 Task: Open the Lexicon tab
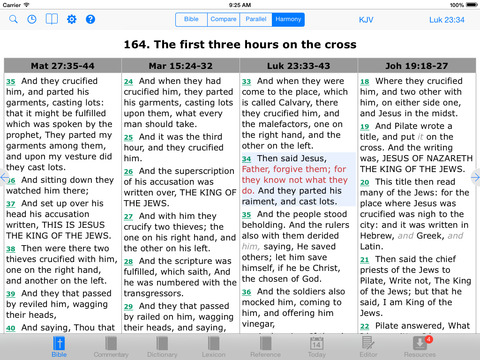(213, 347)
